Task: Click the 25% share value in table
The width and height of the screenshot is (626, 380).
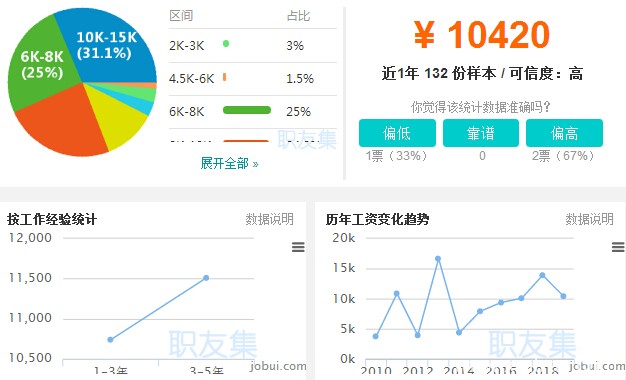Action: click(x=298, y=112)
